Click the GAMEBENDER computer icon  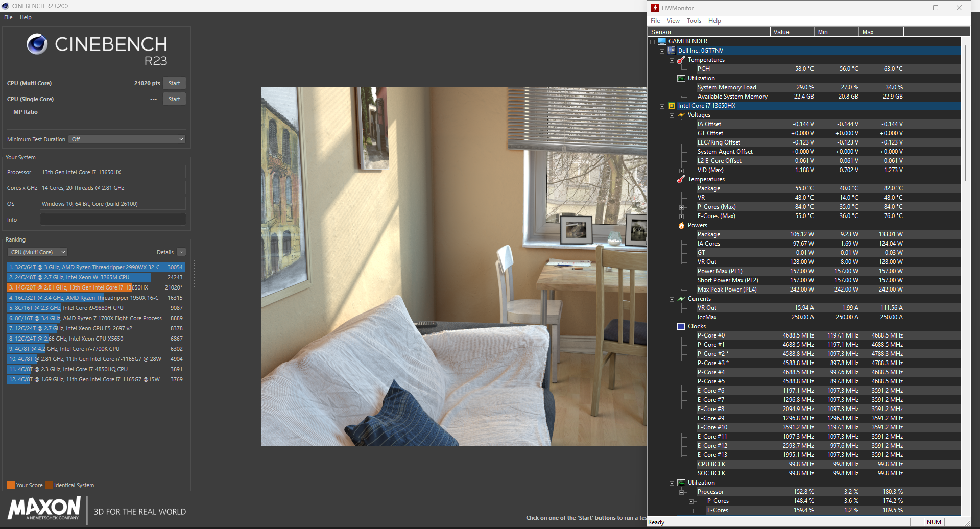(662, 41)
